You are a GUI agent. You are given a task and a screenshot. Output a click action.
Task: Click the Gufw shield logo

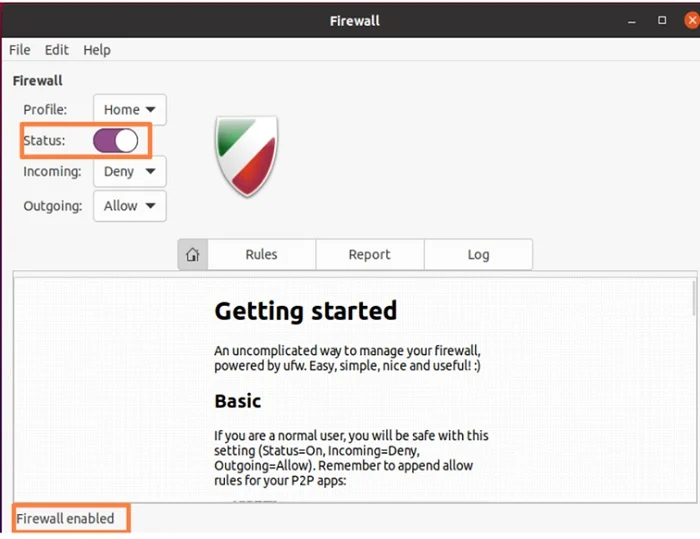(x=246, y=156)
